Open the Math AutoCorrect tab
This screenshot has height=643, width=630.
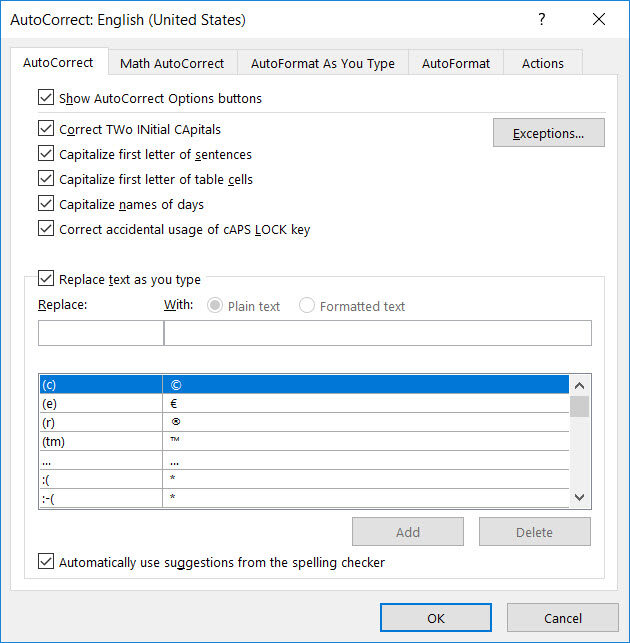[x=172, y=64]
